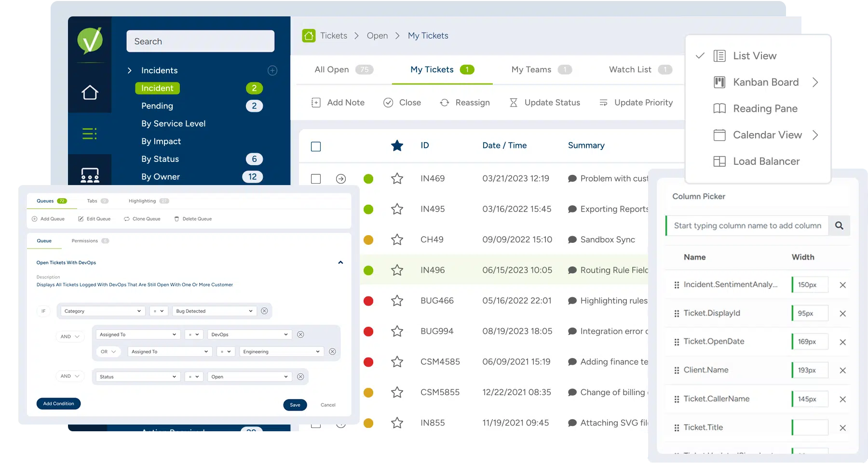This screenshot has height=465, width=868.
Task: Open the team board icon in left sidebar
Action: tap(90, 175)
